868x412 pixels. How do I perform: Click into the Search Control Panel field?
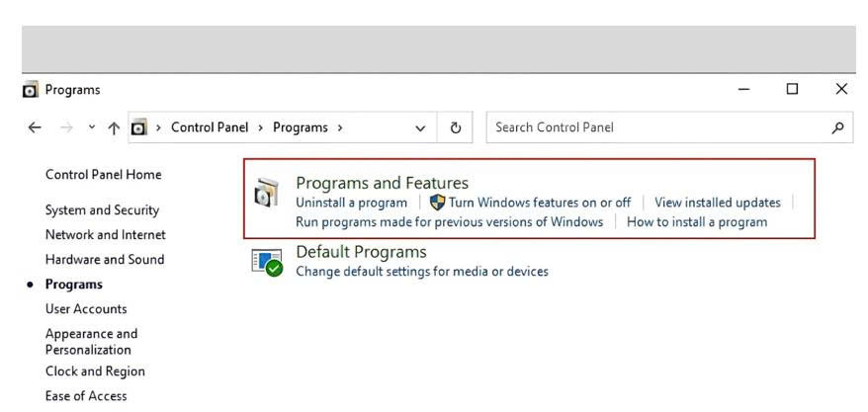pyautogui.click(x=658, y=127)
